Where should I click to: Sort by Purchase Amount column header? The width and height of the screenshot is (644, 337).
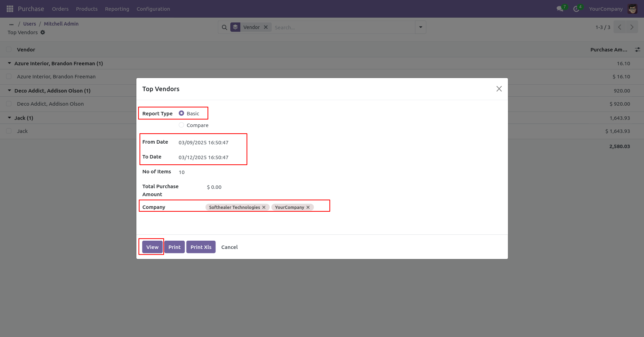click(609, 50)
